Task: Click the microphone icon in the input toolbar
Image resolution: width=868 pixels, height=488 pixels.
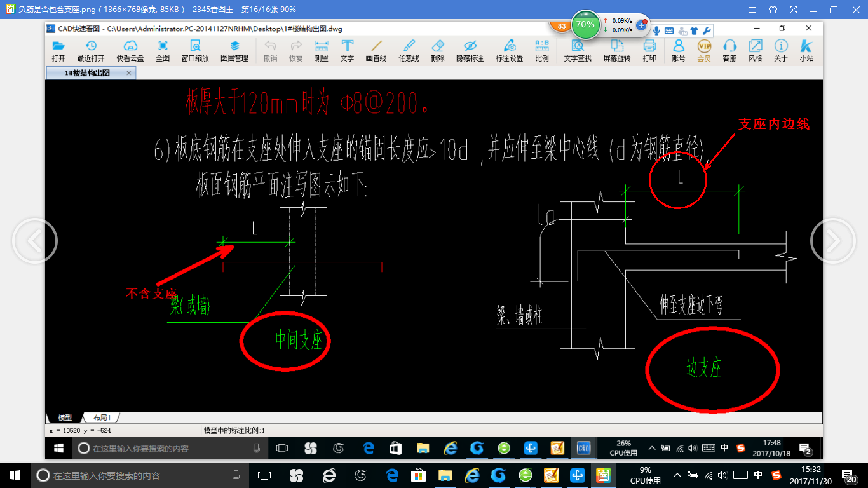Action: tap(656, 30)
